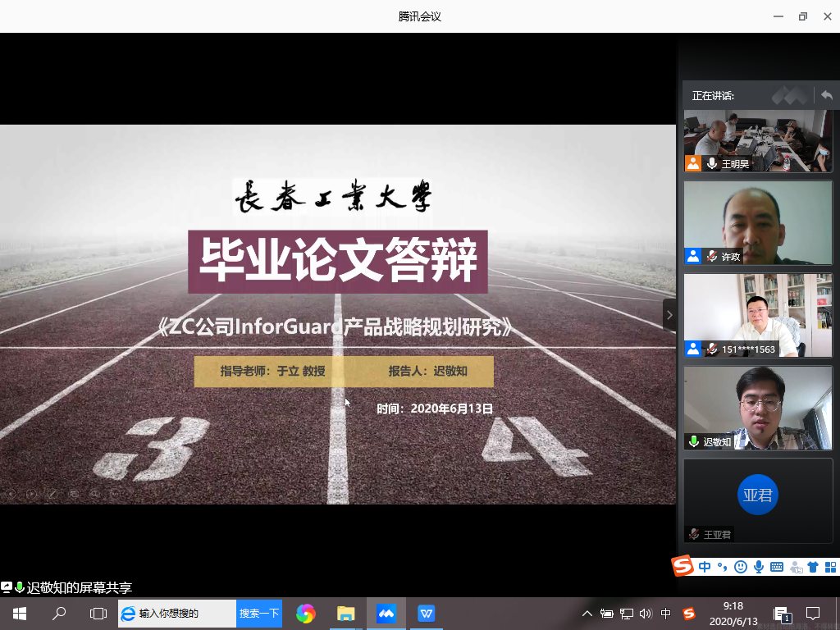Expand hidden system tray icons

(587, 614)
